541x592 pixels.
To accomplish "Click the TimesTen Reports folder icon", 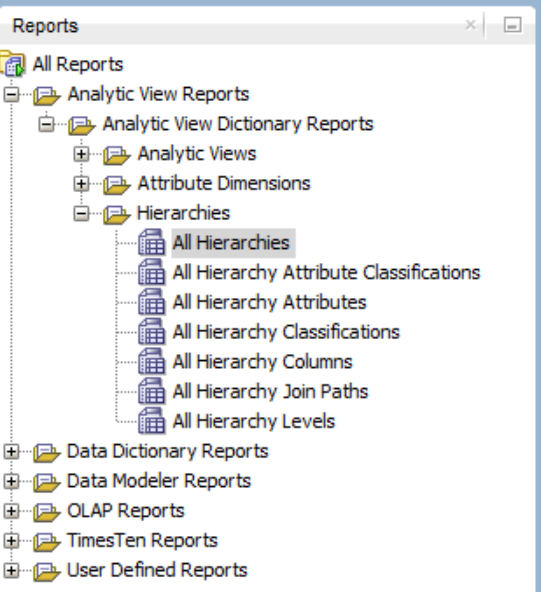I will coord(46,541).
